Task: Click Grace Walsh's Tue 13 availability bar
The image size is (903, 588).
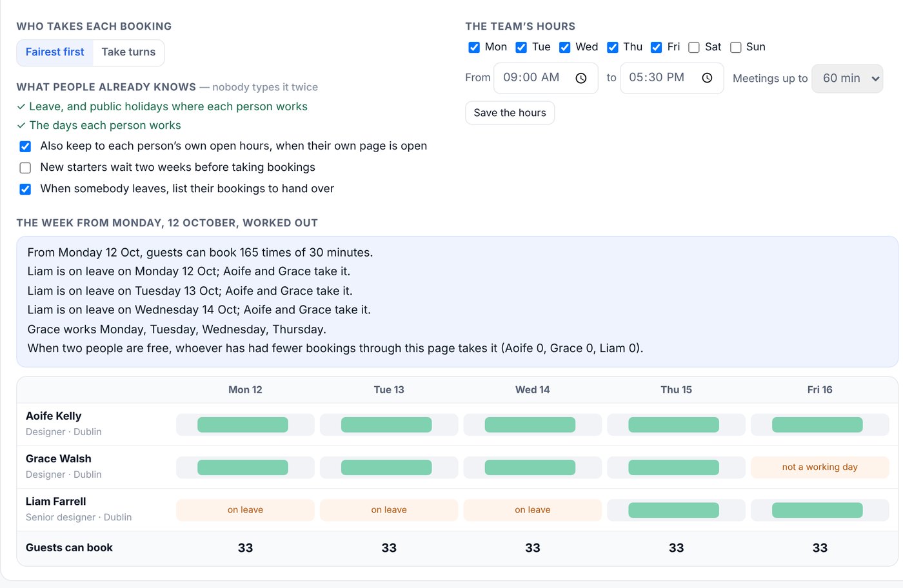Action: 386,467
